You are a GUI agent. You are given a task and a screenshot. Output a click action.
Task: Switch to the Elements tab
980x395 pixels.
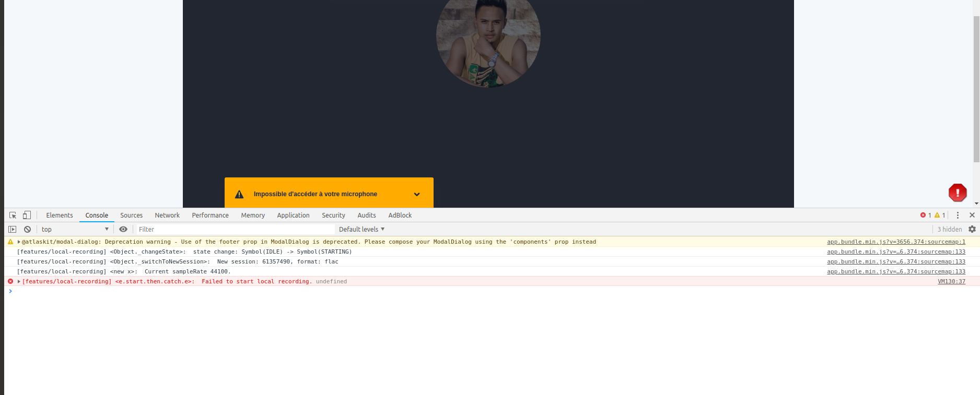[60, 215]
